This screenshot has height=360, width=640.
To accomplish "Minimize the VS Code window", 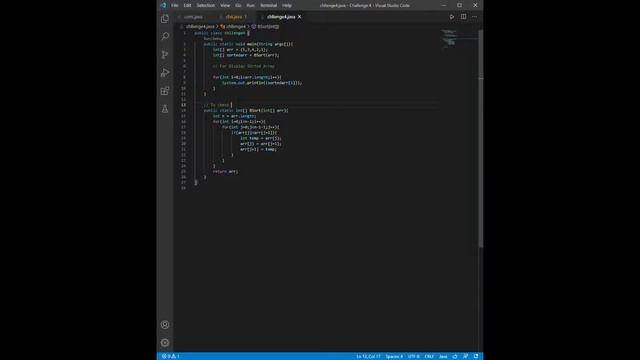I will pyautogui.click(x=444, y=5).
